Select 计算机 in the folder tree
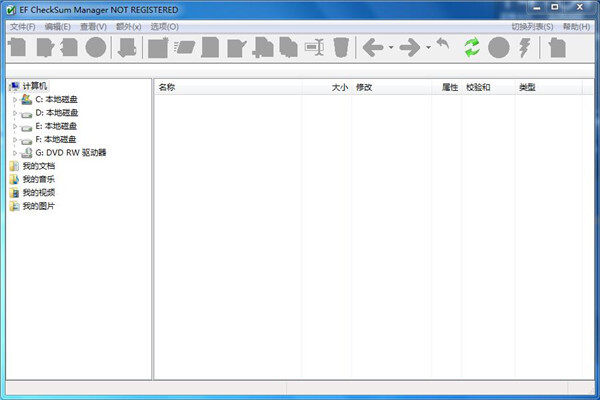Image resolution: width=600 pixels, height=400 pixels. (35, 86)
